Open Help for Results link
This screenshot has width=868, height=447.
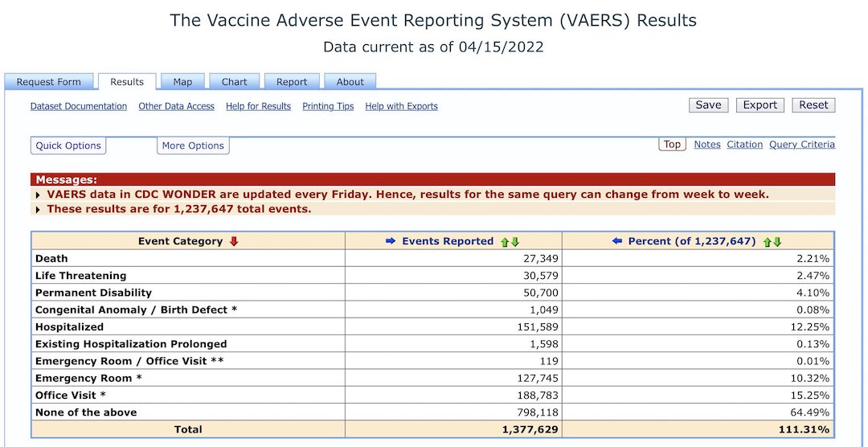[258, 106]
